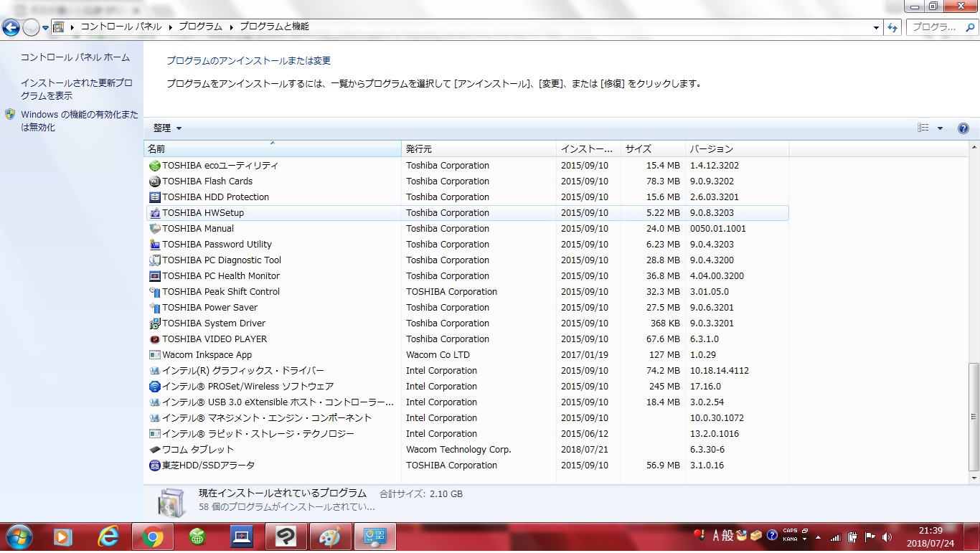Sort by the インストール日 column header
980x553 pixels.
[x=589, y=149]
